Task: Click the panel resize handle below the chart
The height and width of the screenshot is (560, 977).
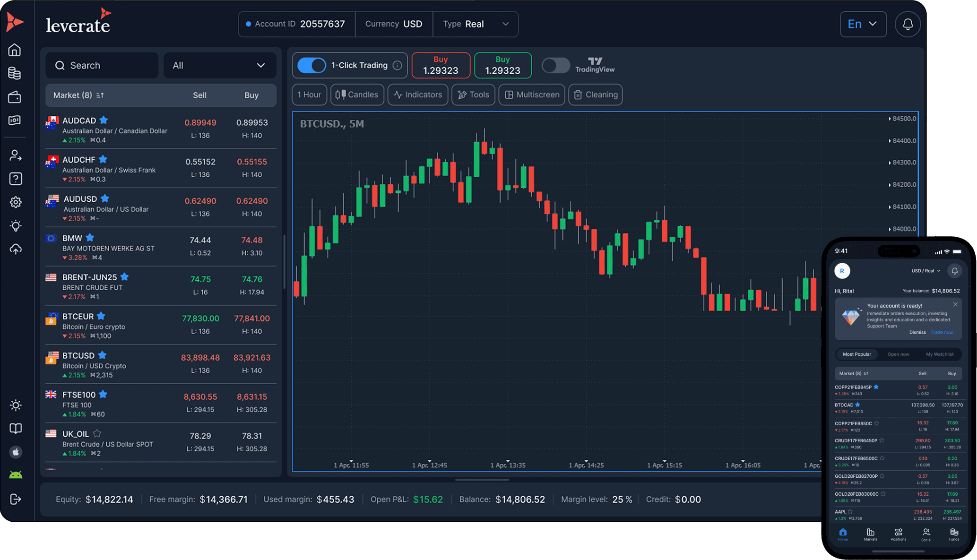Action: click(x=482, y=480)
